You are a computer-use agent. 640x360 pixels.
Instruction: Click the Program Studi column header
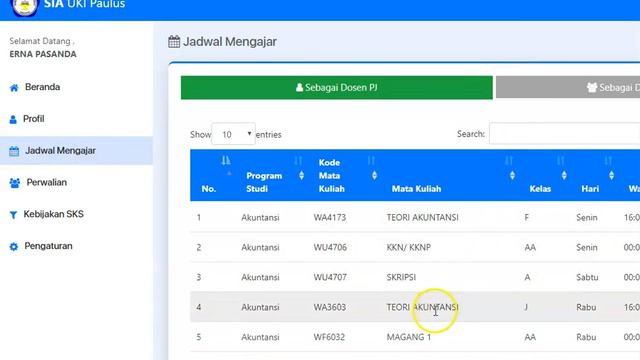tap(264, 182)
